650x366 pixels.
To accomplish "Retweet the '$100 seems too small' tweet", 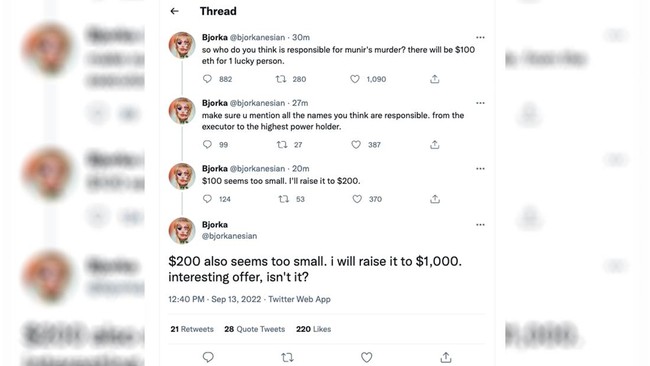I will pyautogui.click(x=284, y=199).
